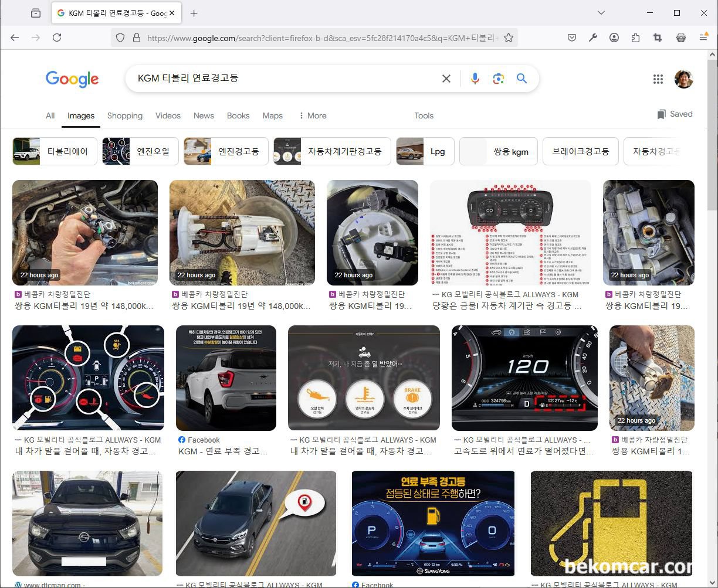Open the 연료 부족 경고등 yellow pump image
The width and height of the screenshot is (718, 588).
point(433,524)
